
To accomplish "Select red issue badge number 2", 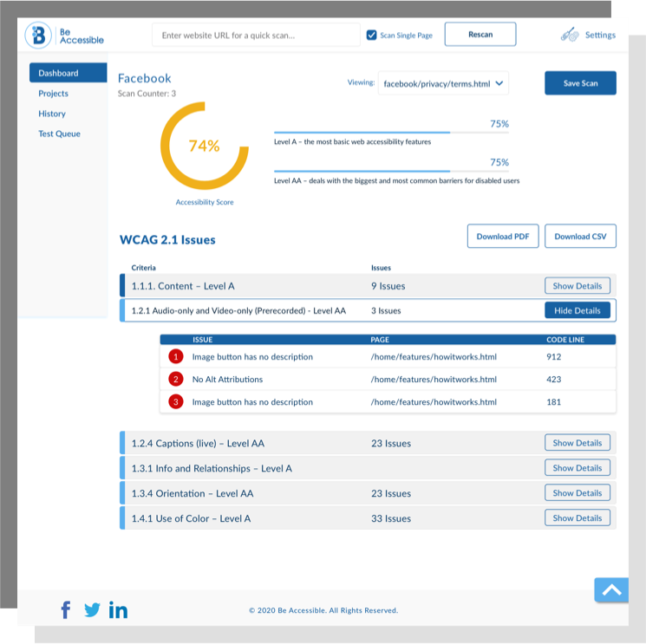I will click(176, 380).
